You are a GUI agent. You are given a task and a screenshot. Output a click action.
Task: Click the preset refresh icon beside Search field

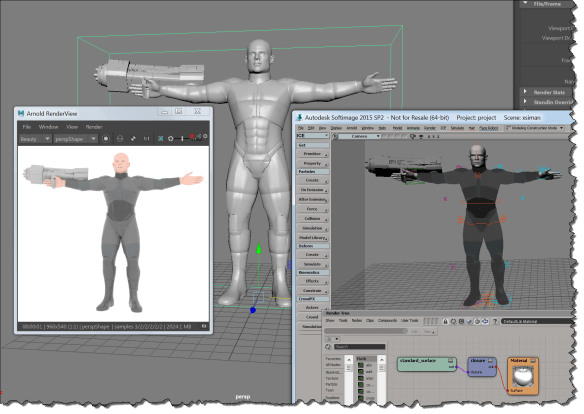pos(328,347)
